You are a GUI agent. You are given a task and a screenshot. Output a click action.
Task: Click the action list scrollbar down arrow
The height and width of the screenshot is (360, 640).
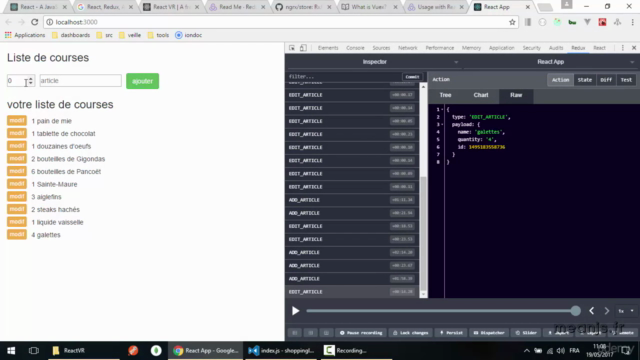point(423,294)
